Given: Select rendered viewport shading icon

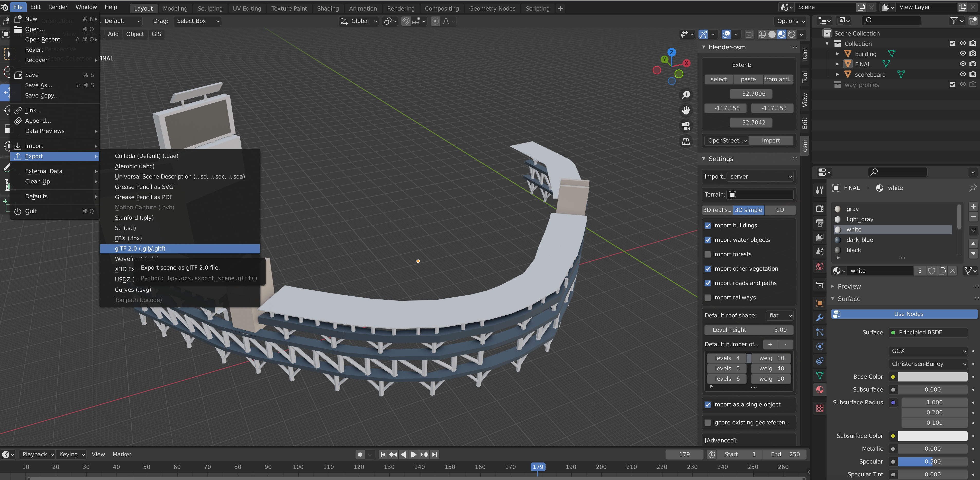Looking at the screenshot, I should point(792,34).
